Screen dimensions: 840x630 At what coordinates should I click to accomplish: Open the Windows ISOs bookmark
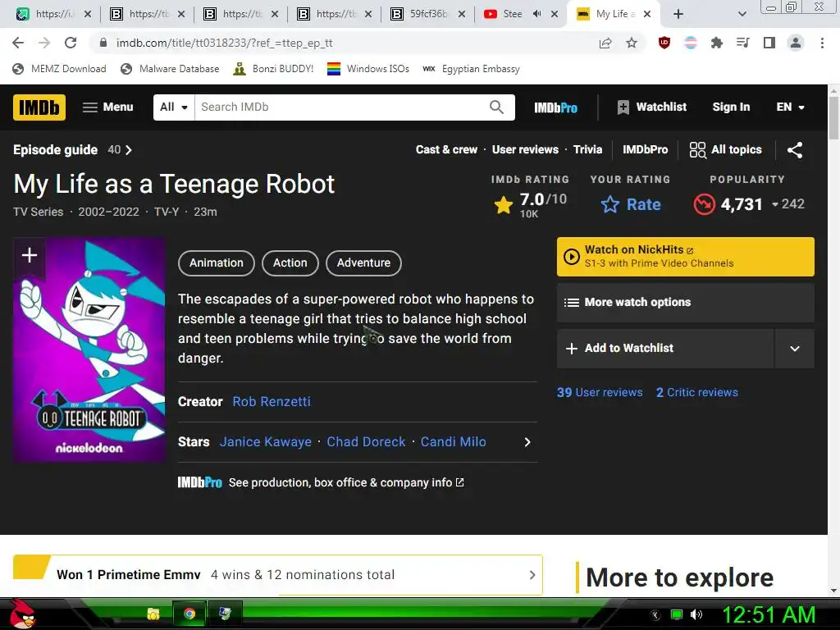[x=368, y=69]
